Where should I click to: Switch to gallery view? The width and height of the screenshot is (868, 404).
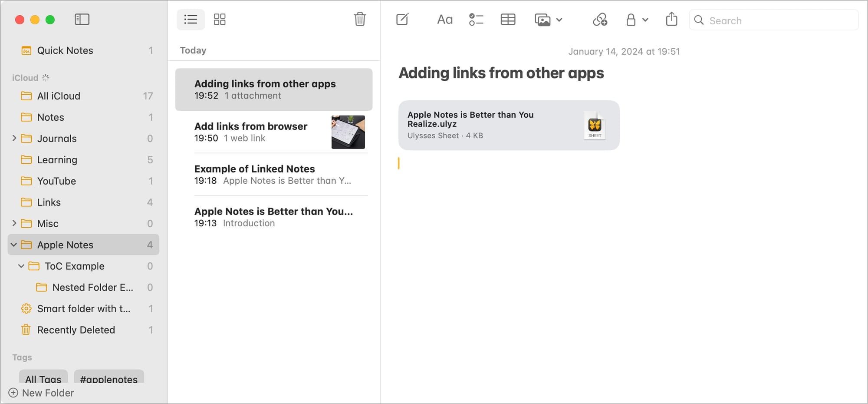[x=220, y=20]
